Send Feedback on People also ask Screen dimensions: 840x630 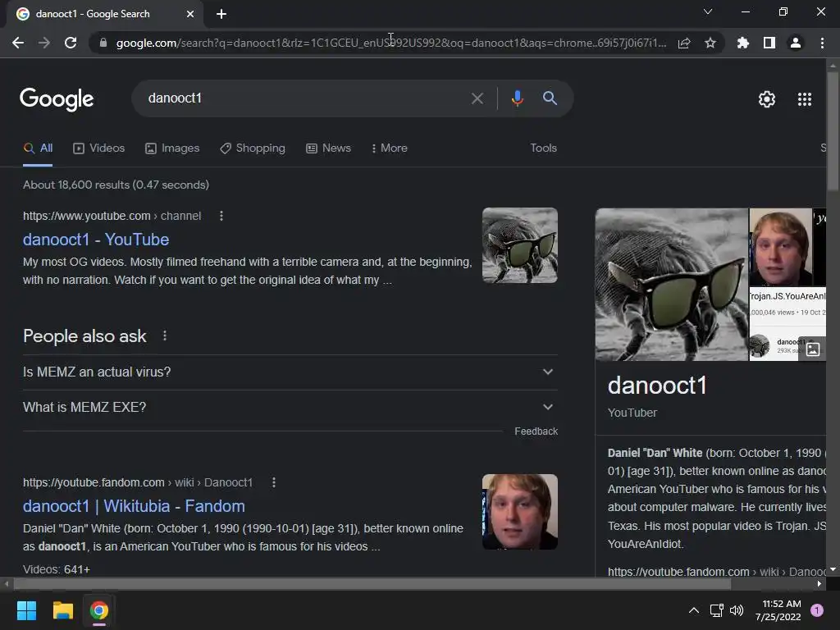(536, 431)
